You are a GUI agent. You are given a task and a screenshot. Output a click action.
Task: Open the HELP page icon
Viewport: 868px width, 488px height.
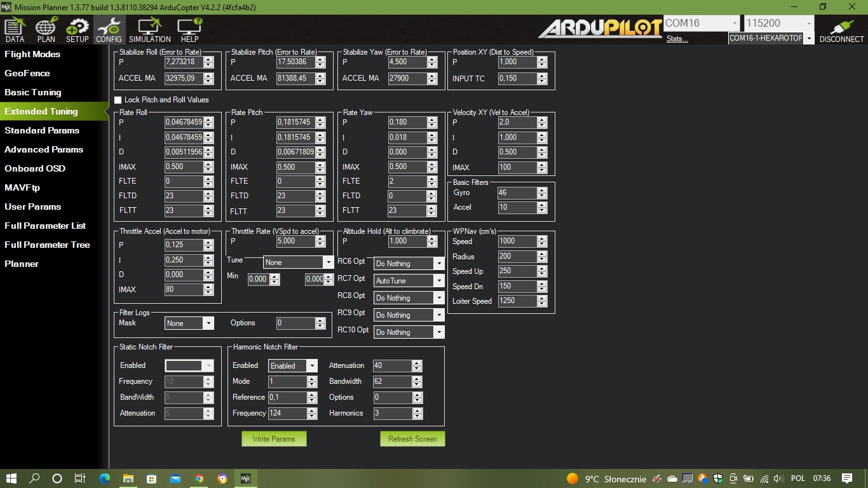point(189,30)
